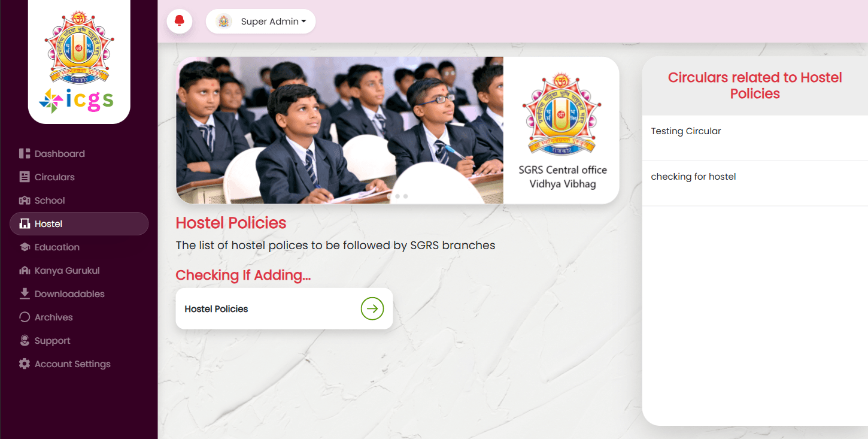Click the red notification bell icon

click(179, 21)
